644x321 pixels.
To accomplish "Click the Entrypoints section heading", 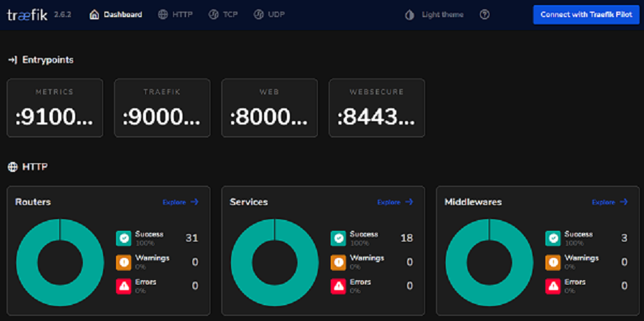I will (48, 60).
